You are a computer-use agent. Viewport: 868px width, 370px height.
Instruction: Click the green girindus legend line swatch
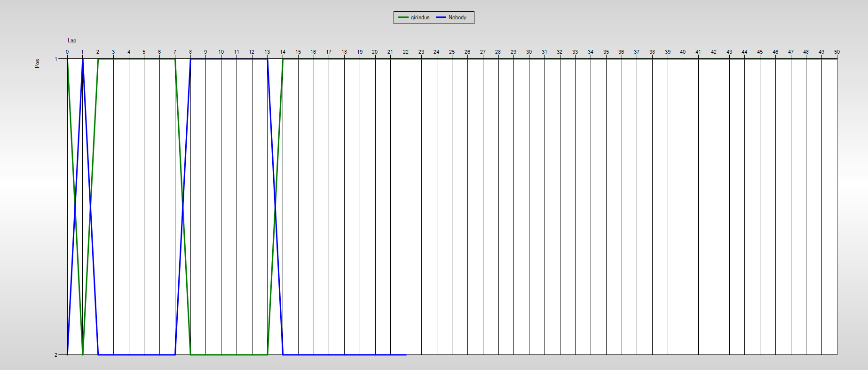point(403,17)
